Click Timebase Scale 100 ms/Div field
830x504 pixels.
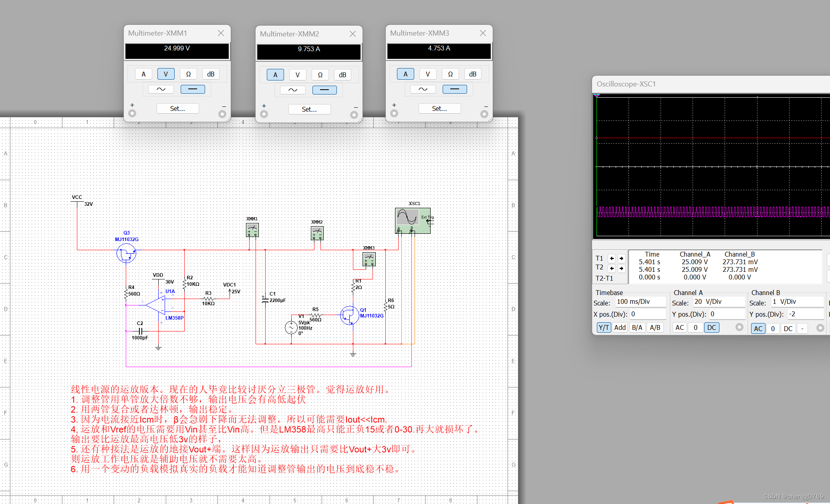pyautogui.click(x=640, y=302)
